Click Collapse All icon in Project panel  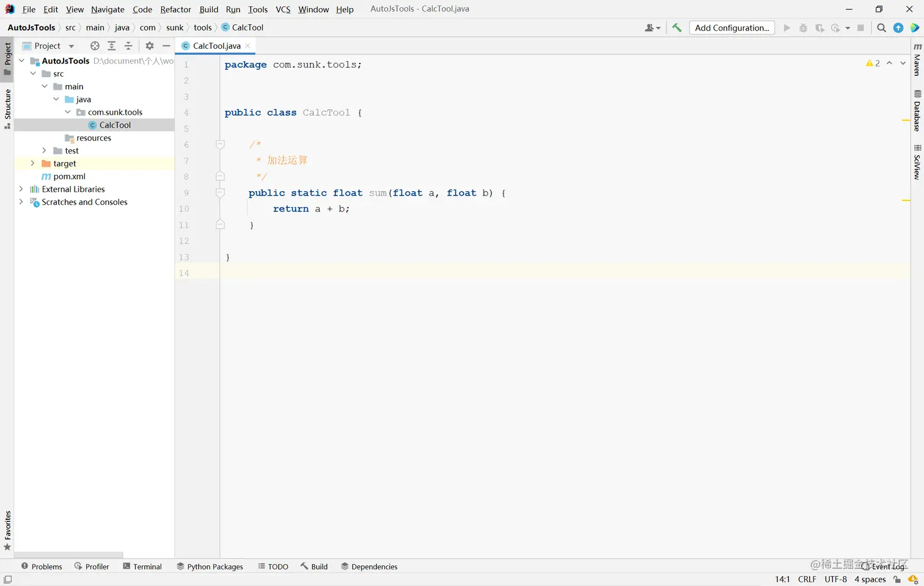point(128,46)
